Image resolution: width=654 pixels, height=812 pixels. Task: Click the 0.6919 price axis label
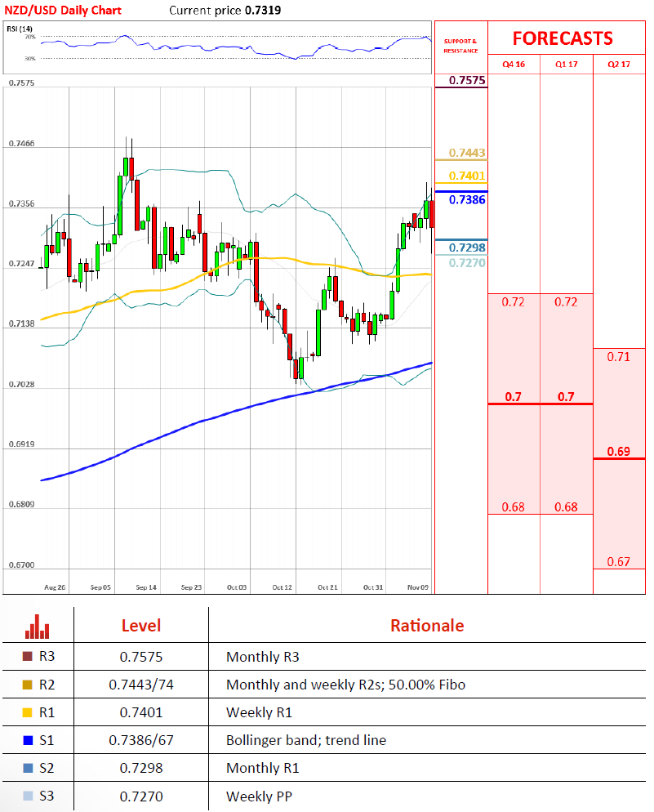tap(22, 444)
